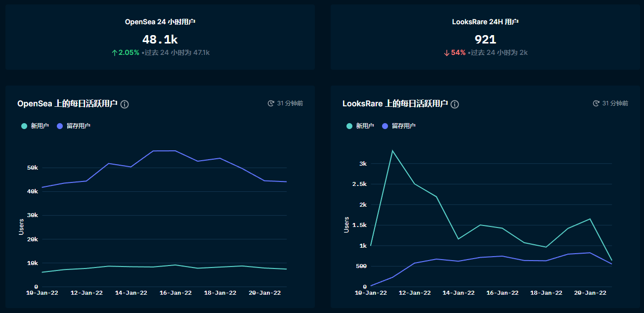Toggle the 新用户 legend in the LooksRare chart
Screen dimensions: 644x313
[360, 126]
